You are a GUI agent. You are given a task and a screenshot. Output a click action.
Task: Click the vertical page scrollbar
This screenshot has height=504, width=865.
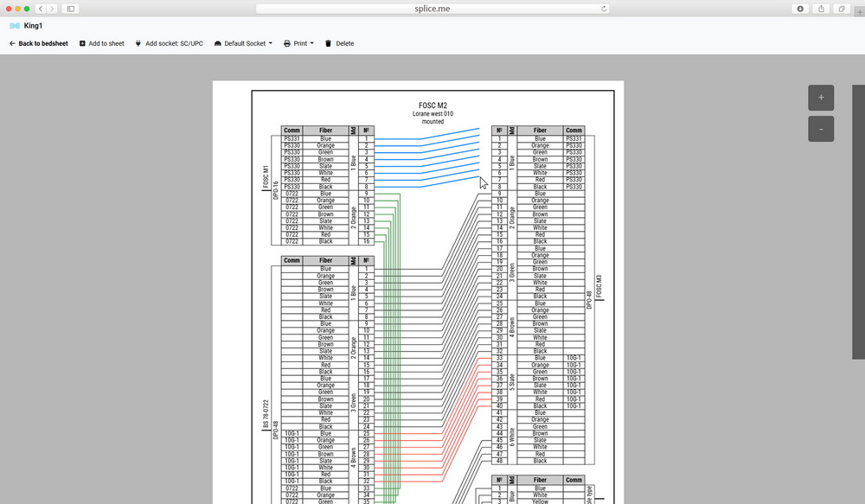(858, 221)
